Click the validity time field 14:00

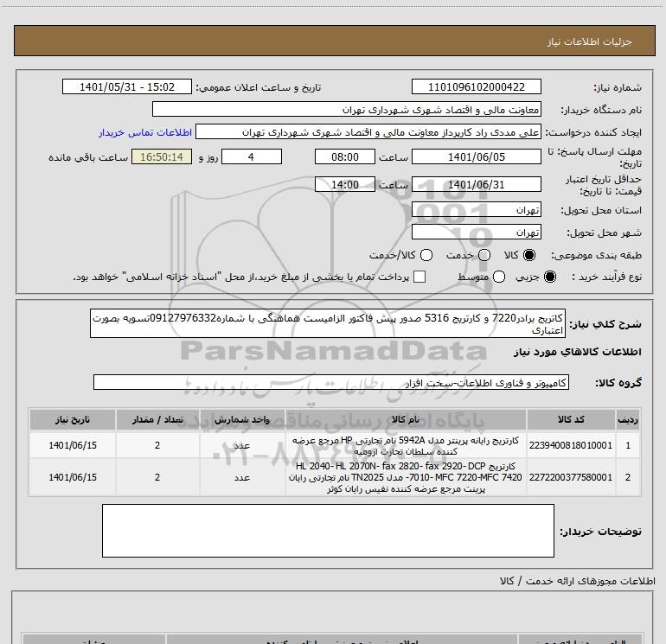point(345,185)
